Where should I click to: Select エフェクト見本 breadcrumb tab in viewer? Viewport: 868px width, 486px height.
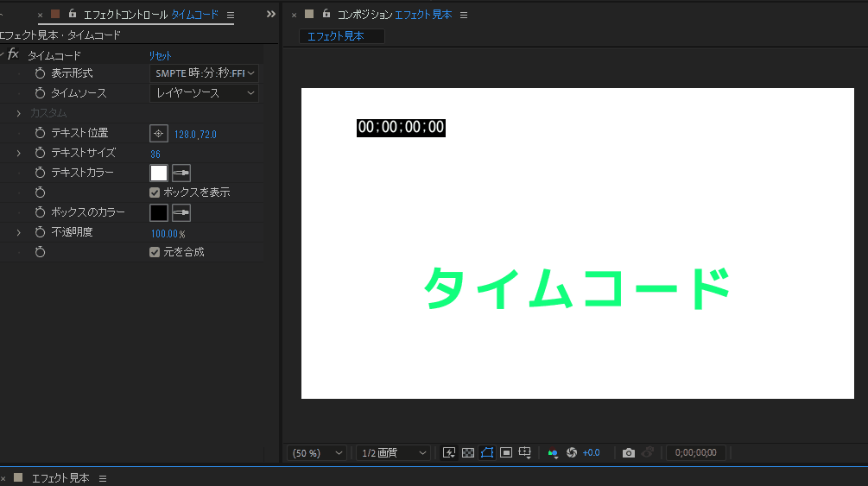(341, 36)
